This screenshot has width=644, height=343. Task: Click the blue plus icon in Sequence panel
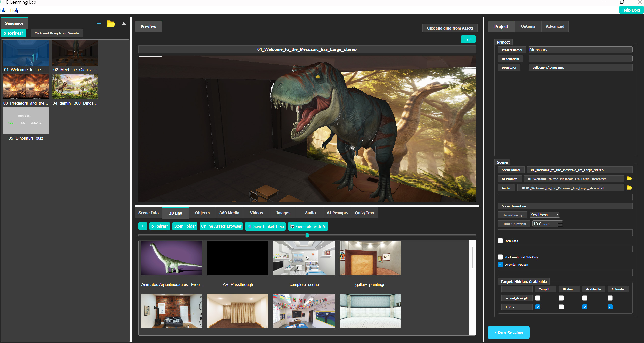point(99,24)
